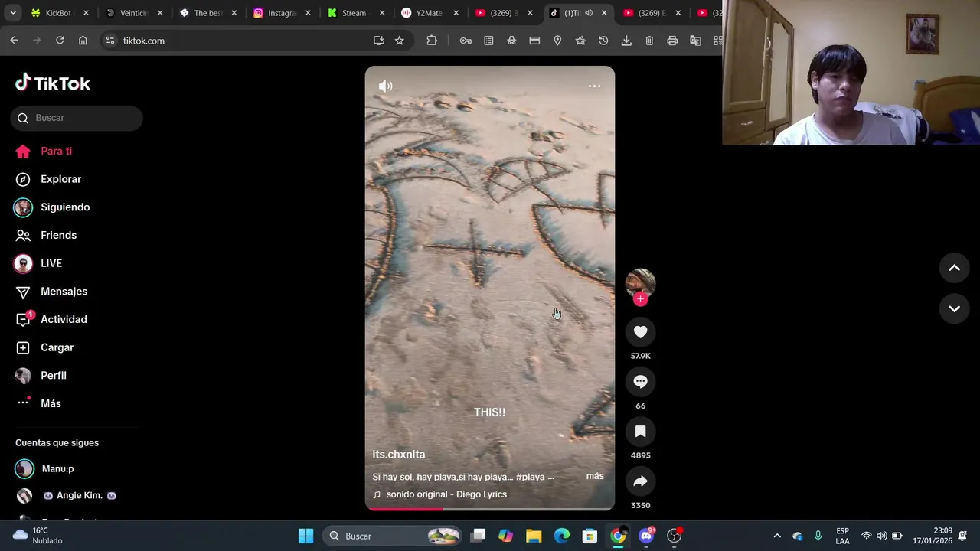
Task: Like the video with the heart icon
Action: [x=641, y=332]
